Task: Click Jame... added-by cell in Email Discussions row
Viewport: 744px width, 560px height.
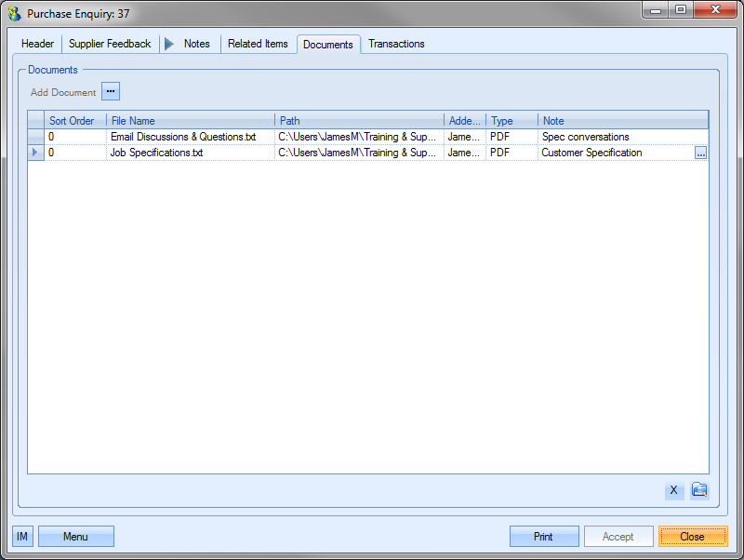Action: tap(465, 137)
